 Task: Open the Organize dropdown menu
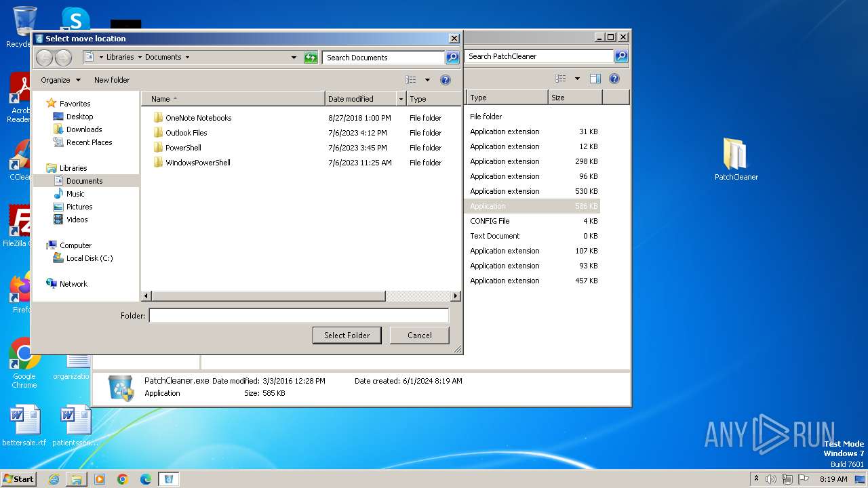point(60,80)
